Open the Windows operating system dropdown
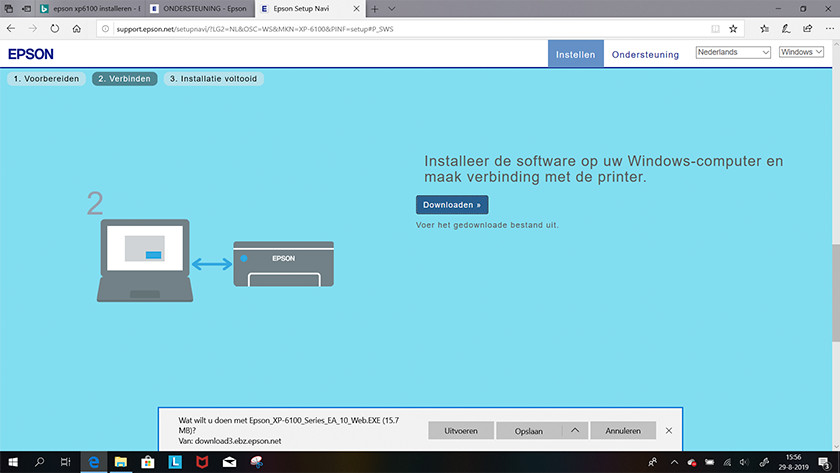Viewport: 840px width, 473px height. pos(800,52)
